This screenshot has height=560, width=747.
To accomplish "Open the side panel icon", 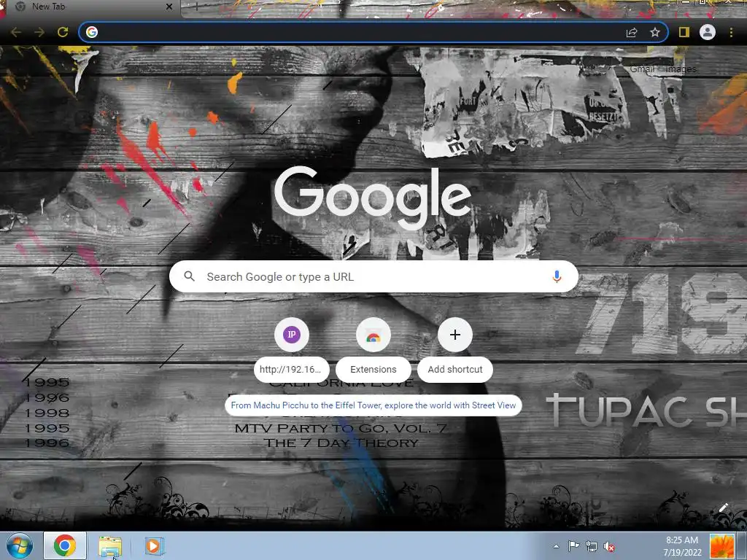I will [684, 32].
